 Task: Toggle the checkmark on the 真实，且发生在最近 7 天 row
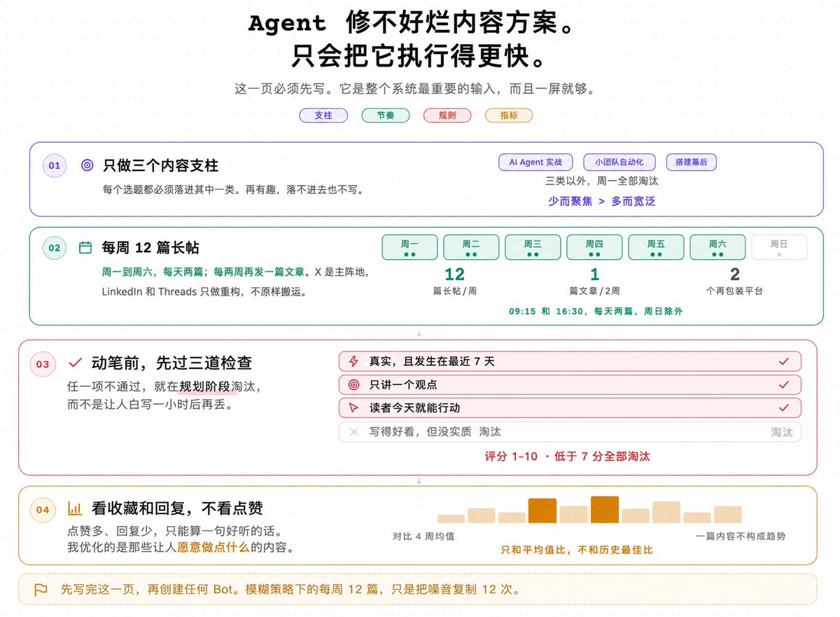[x=784, y=361]
